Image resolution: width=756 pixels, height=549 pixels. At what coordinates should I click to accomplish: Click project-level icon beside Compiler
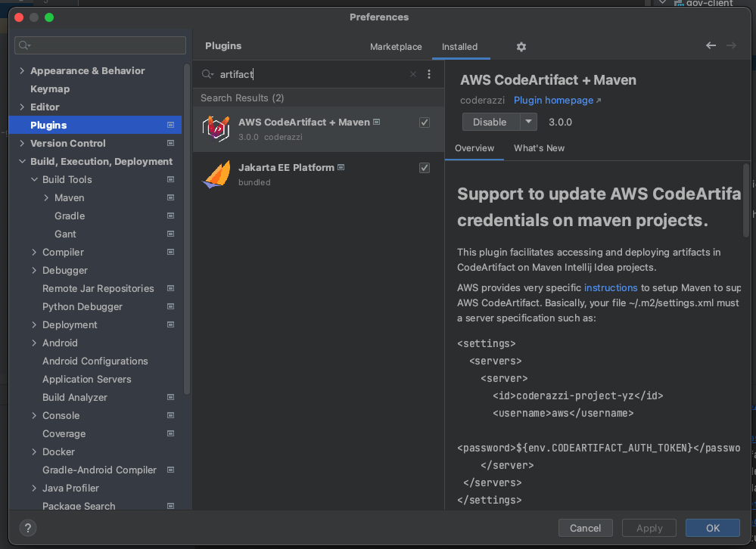point(171,252)
